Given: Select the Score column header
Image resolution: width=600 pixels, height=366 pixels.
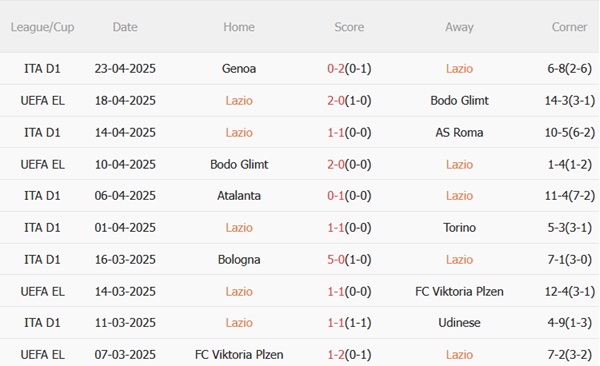Looking at the screenshot, I should coord(349,27).
